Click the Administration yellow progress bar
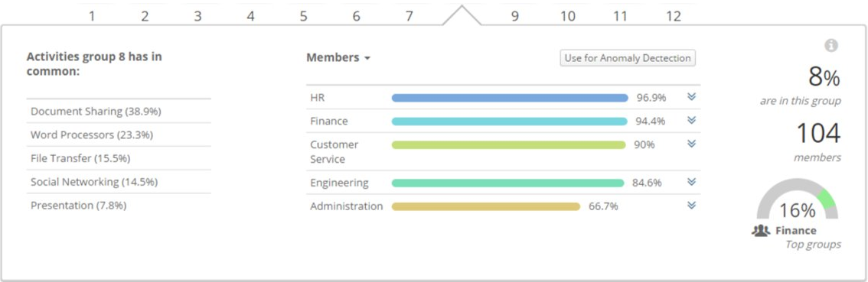868x282 pixels. (485, 206)
